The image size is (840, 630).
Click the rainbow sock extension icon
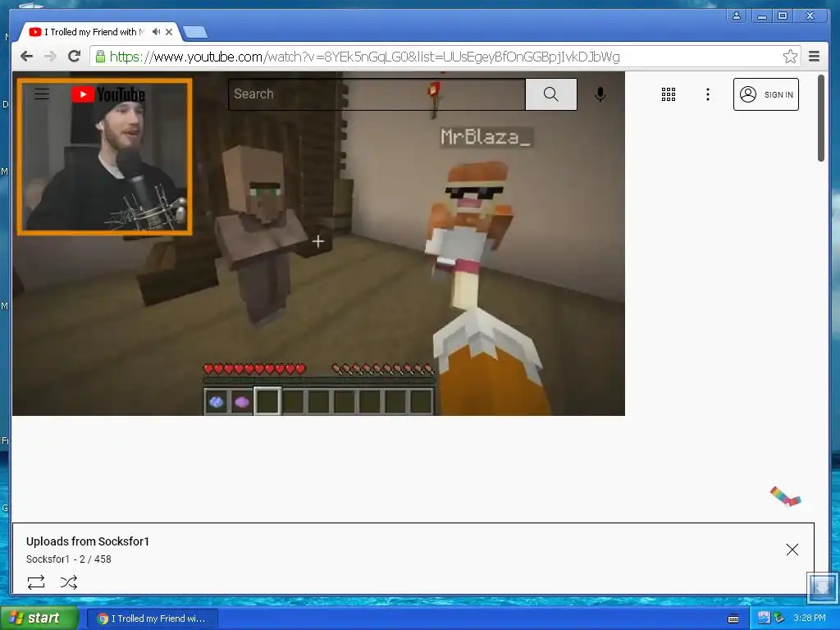tap(785, 496)
